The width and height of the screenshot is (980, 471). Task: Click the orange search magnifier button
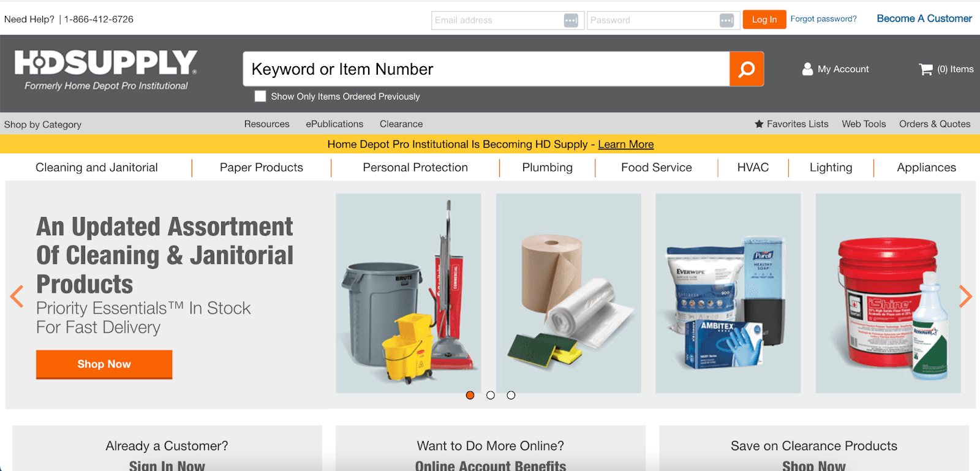click(747, 69)
